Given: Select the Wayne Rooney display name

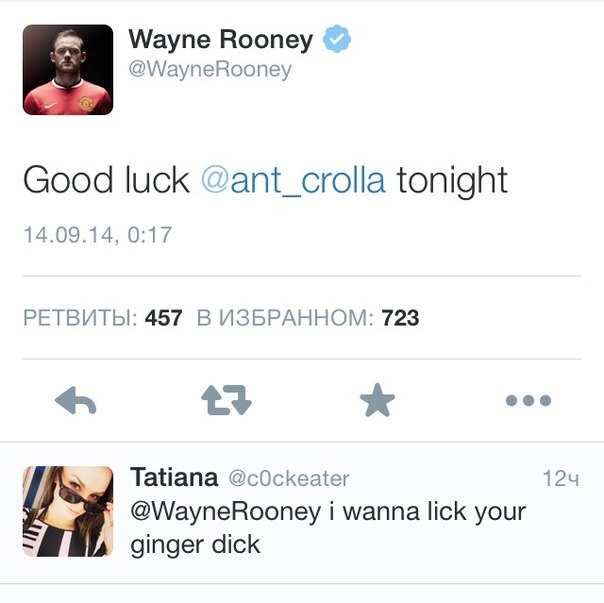Looking at the screenshot, I should point(221,40).
